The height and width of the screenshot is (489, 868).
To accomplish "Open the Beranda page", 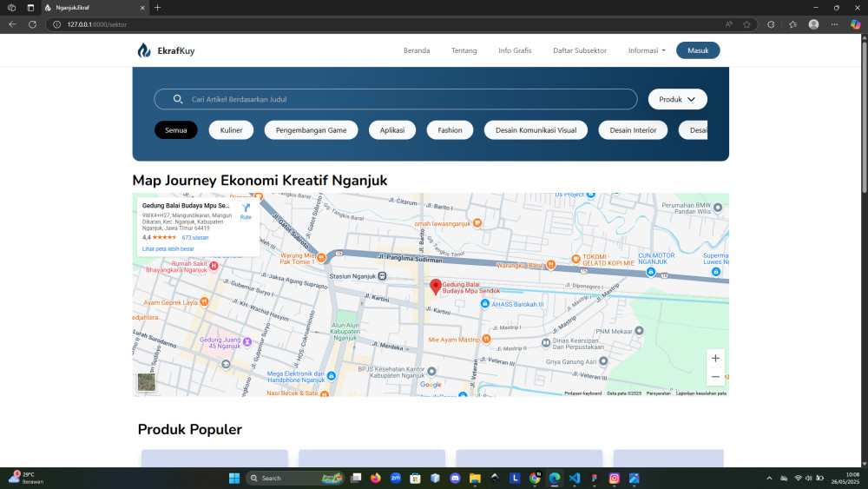I will coord(417,50).
